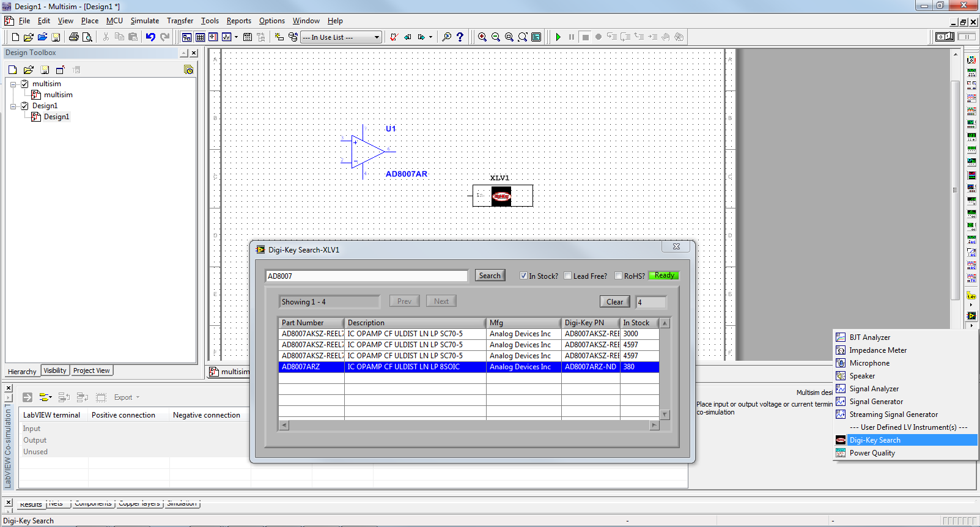This screenshot has width=980, height=527.
Task: Click the In Stock column header
Action: click(x=639, y=323)
